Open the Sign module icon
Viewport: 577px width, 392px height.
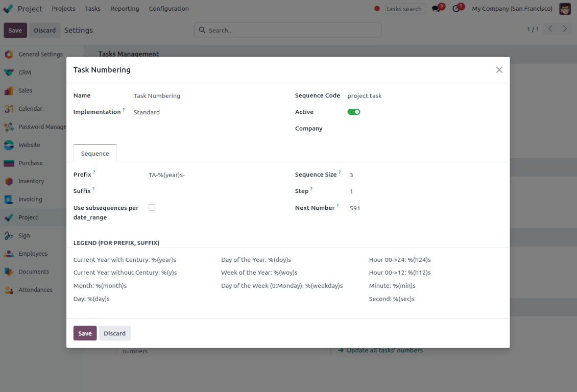pos(9,236)
